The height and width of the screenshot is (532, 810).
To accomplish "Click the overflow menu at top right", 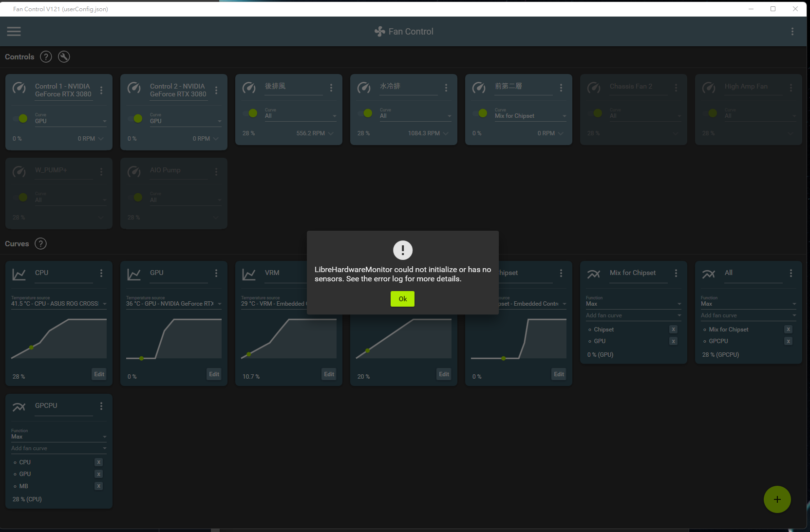I will (x=792, y=31).
